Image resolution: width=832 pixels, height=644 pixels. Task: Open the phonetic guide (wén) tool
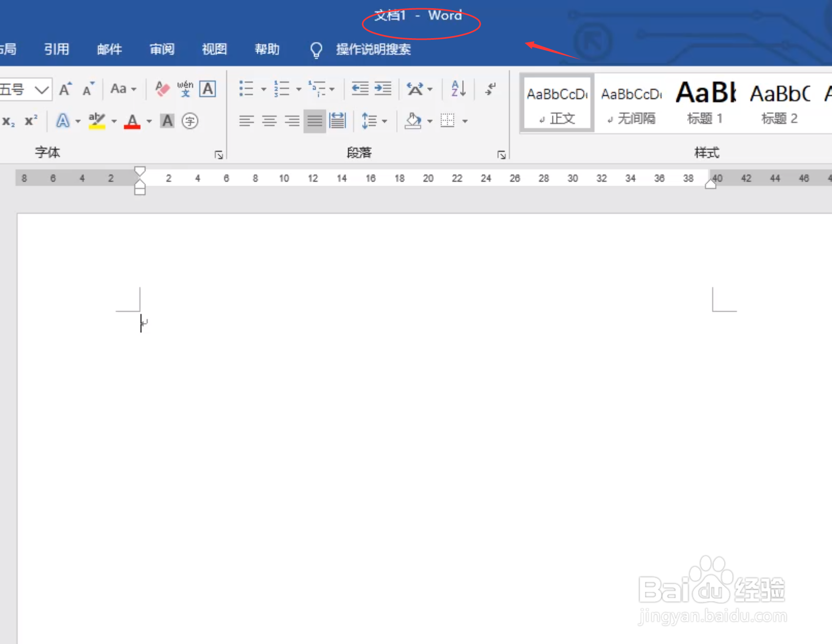pos(185,89)
